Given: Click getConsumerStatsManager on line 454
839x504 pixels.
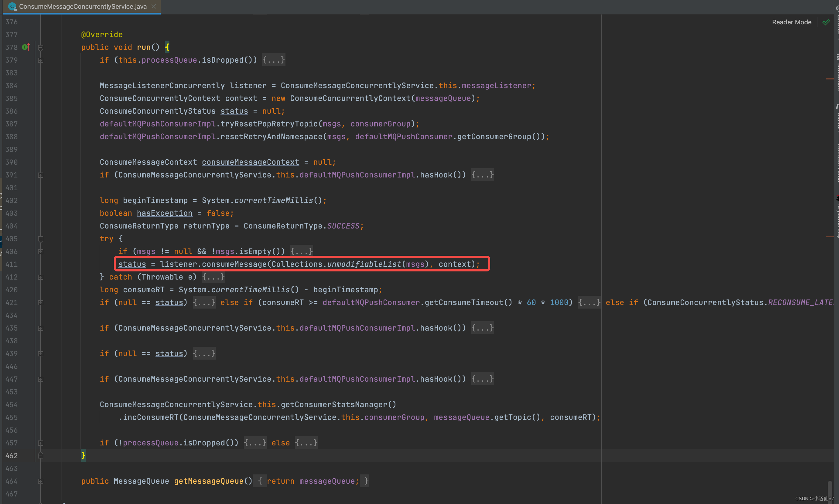Looking at the screenshot, I should [334, 405].
